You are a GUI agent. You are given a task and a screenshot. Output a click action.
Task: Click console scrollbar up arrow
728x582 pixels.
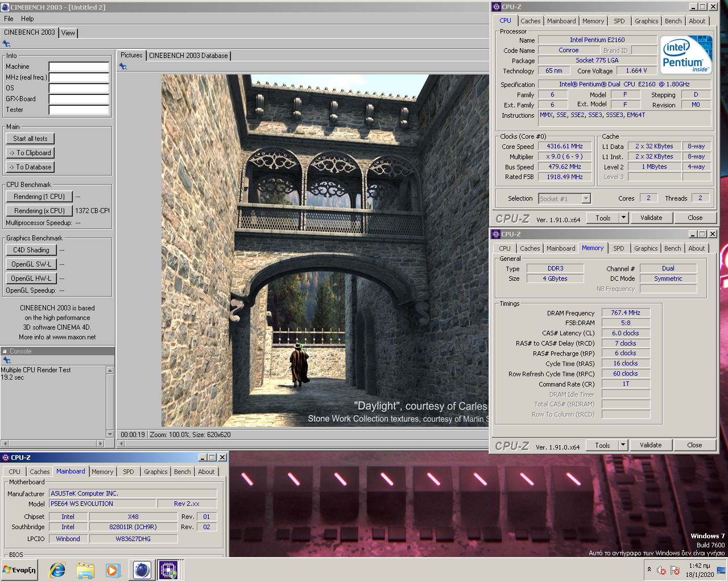[x=110, y=371]
